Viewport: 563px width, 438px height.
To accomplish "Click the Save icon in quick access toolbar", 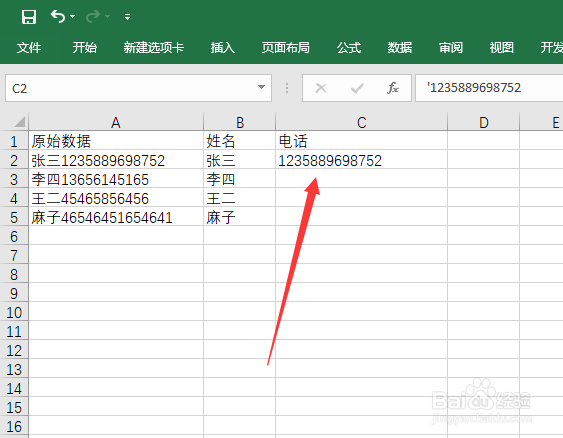I will (x=29, y=17).
